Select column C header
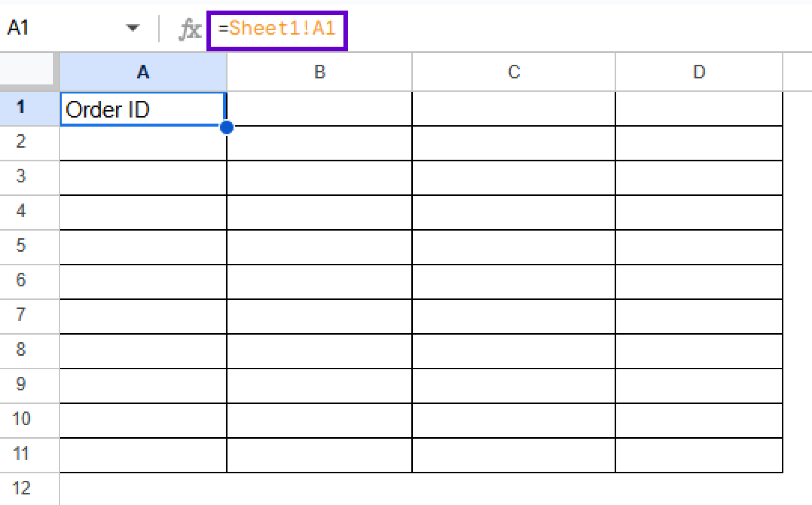Image resolution: width=812 pixels, height=505 pixels. point(513,71)
